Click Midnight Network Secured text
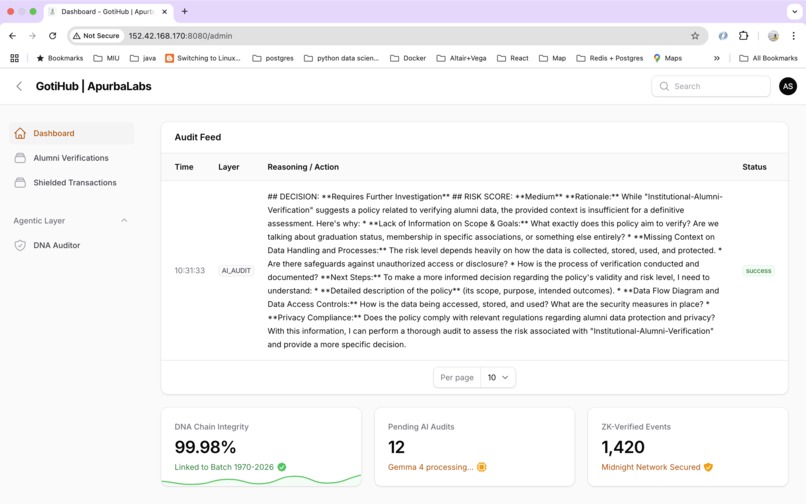 [651, 467]
